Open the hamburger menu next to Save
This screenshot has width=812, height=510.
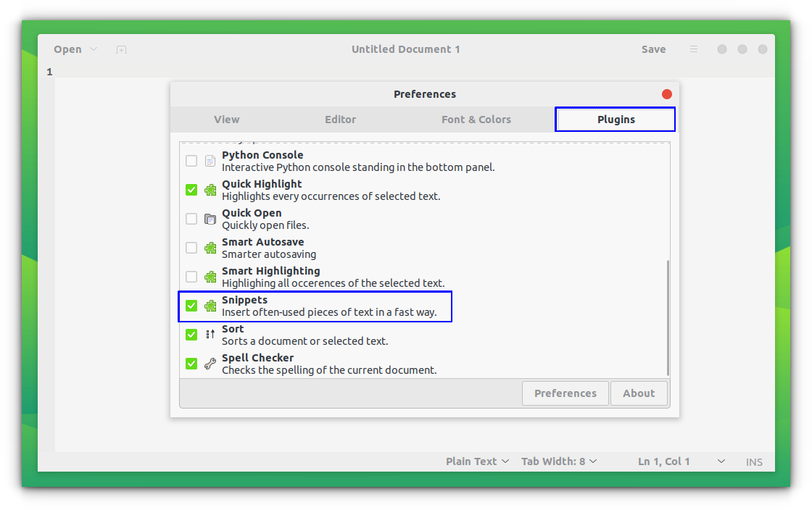click(693, 49)
